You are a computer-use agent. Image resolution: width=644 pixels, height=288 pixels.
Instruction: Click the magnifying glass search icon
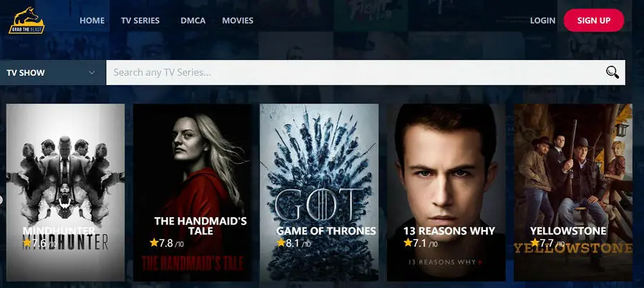tap(613, 73)
